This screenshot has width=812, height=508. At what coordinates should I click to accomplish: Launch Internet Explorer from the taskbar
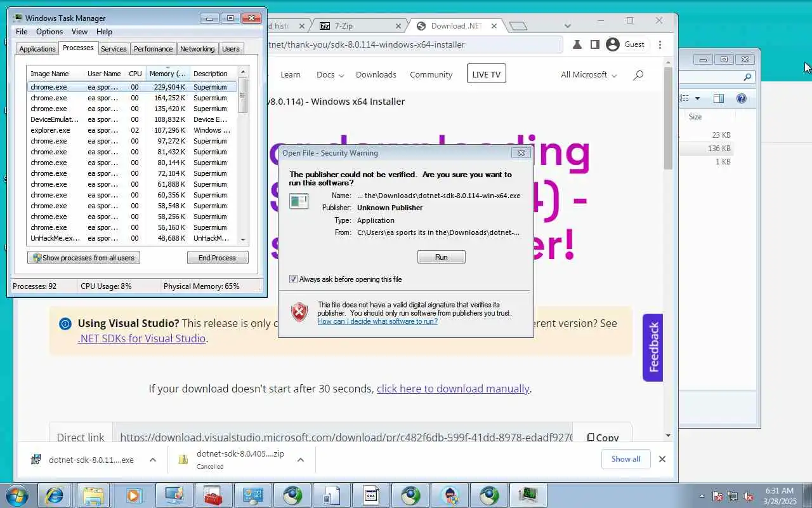click(x=54, y=495)
